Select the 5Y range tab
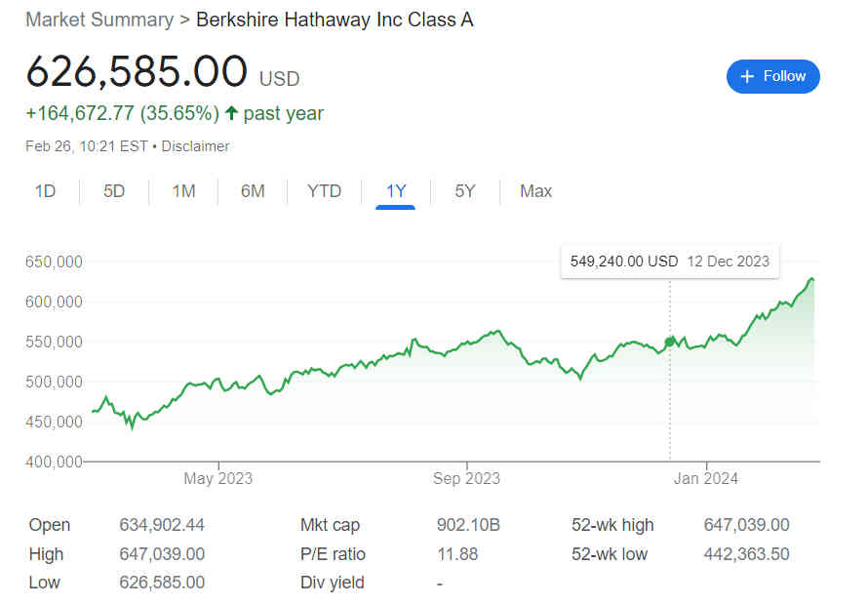The width and height of the screenshot is (868, 605). (464, 191)
